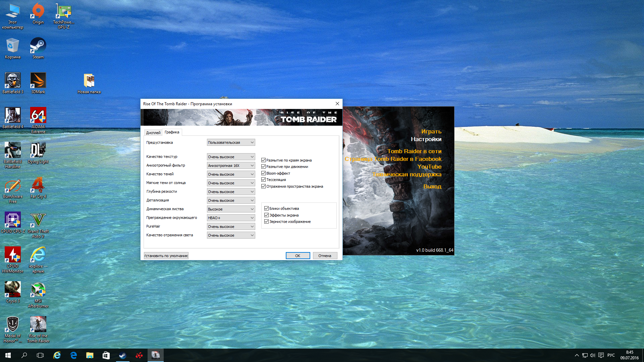Open the TechPowerUp GPU-Z desktop icon

pyautogui.click(x=63, y=11)
